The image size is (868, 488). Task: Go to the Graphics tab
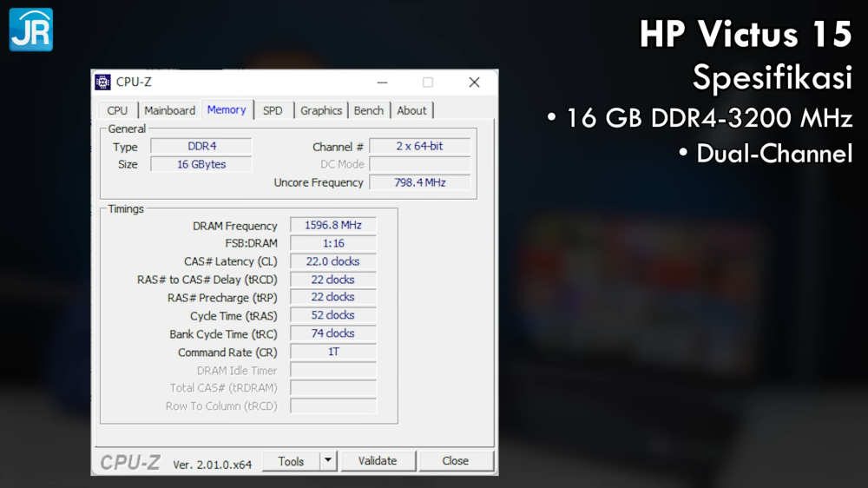click(x=321, y=110)
